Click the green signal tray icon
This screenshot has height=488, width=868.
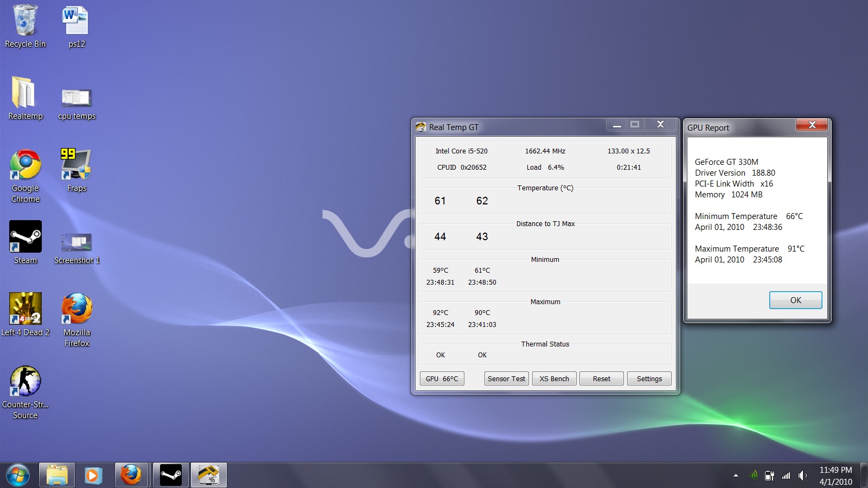coord(753,476)
